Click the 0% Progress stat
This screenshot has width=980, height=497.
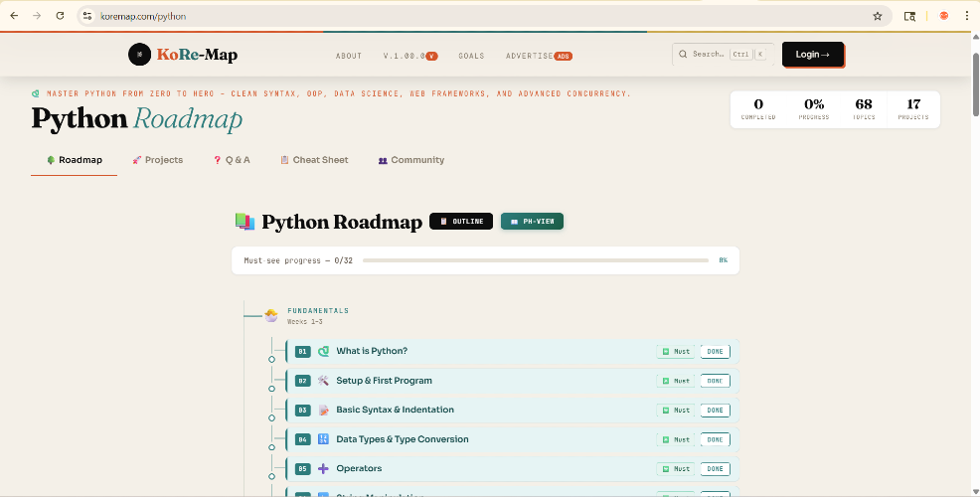[x=814, y=108]
